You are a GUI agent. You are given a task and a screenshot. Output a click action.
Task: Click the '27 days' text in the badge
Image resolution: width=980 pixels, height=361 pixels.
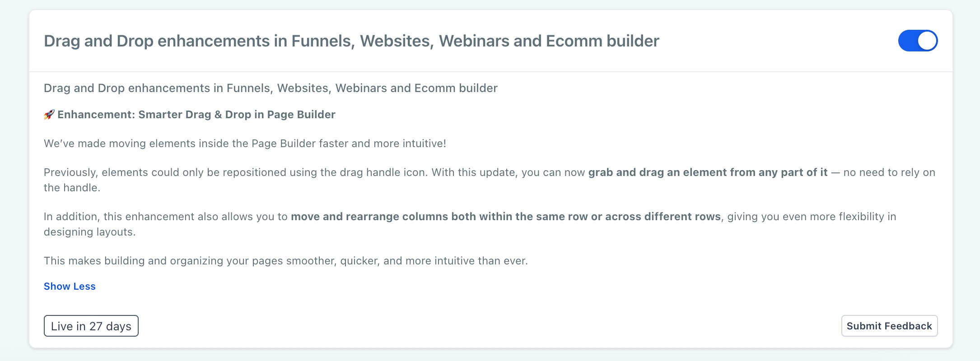110,326
